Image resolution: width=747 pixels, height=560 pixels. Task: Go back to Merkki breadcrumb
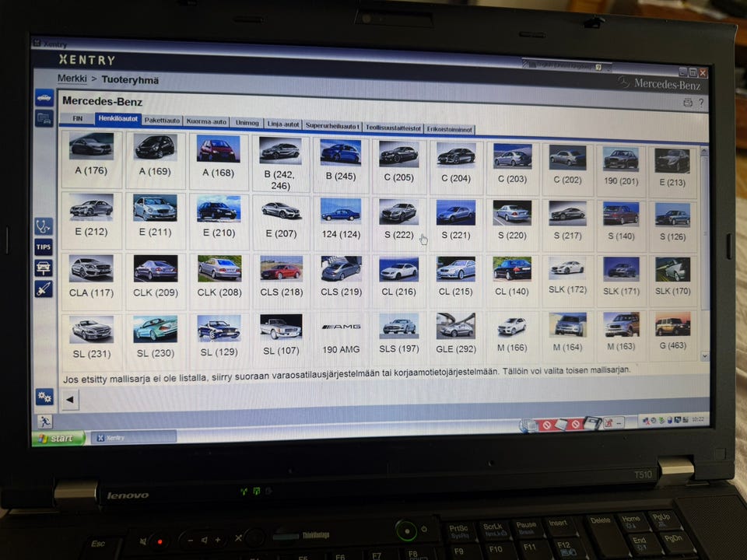[x=72, y=79]
